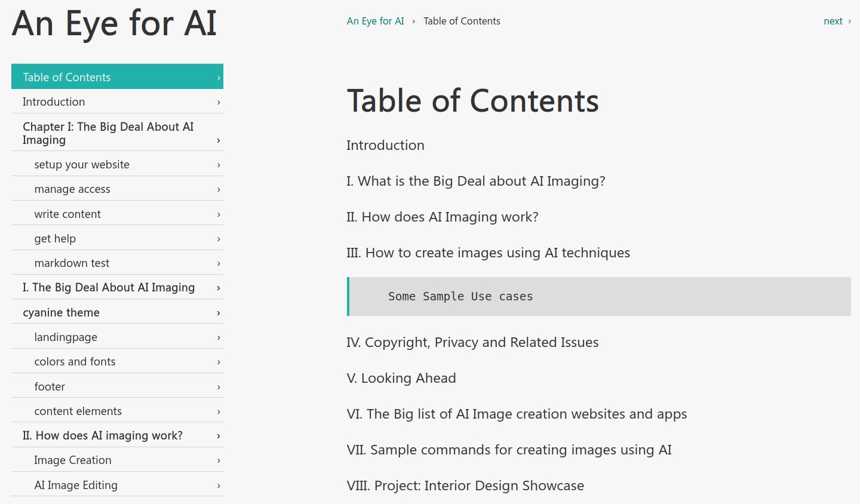Click the next arrow in top right corner
Viewport: 860px width, 504px height.
pos(849,21)
